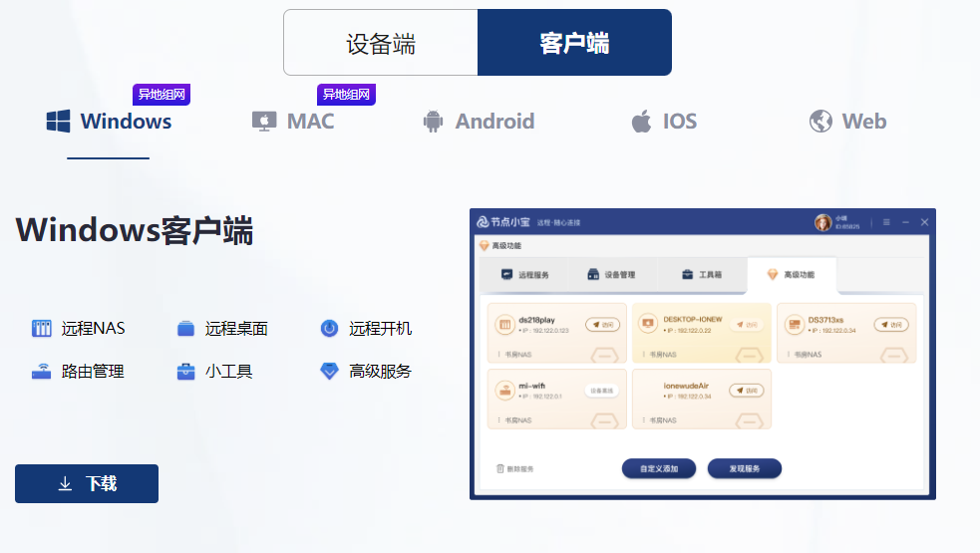Select the 客户端 tab
This screenshot has width=980, height=553.
coord(574,43)
